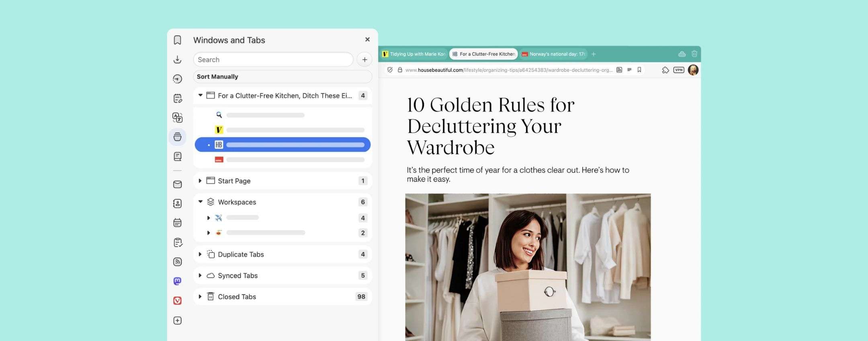The image size is (868, 341).
Task: Expand the Closed Tabs group
Action: pos(200,297)
